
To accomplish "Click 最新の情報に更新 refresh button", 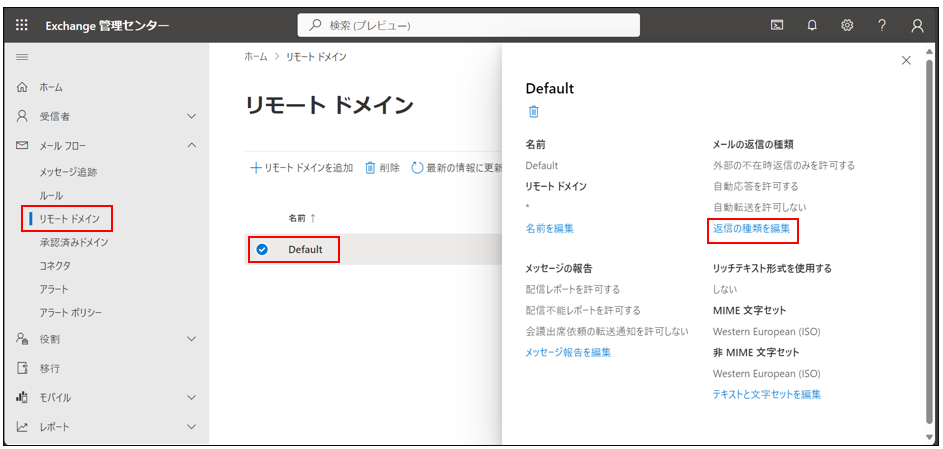I will (x=456, y=168).
